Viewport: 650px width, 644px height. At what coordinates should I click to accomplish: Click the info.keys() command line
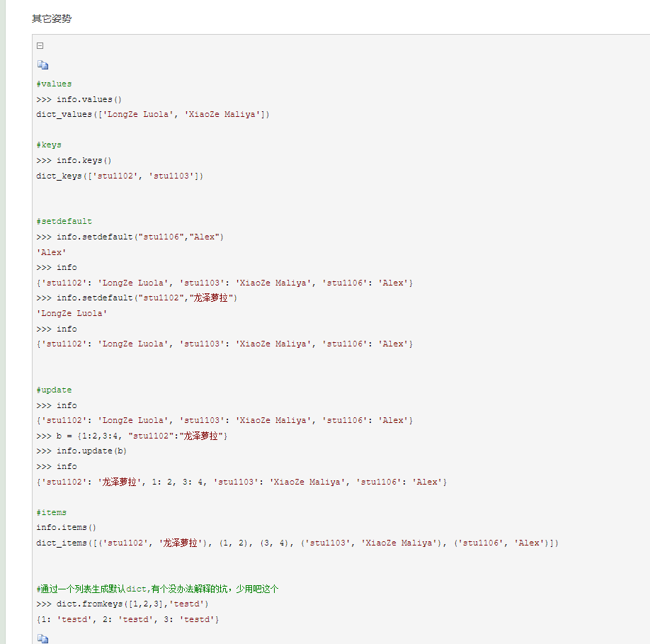pos(74,160)
